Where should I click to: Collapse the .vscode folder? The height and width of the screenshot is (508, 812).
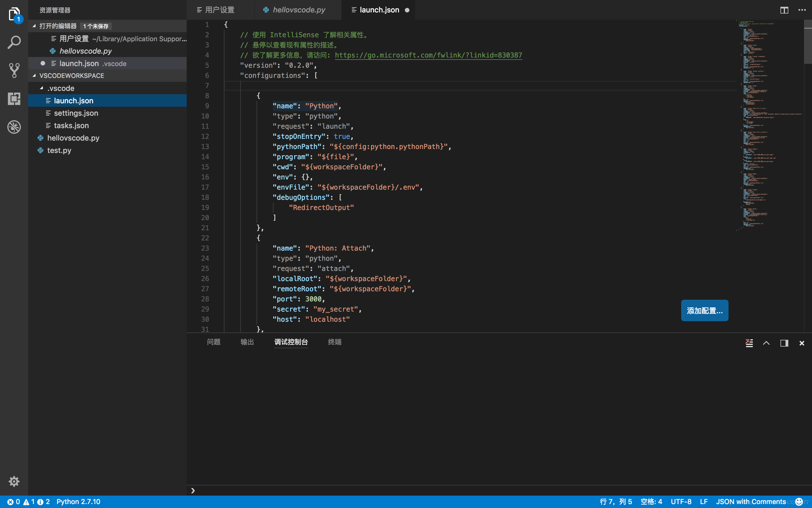tap(42, 88)
